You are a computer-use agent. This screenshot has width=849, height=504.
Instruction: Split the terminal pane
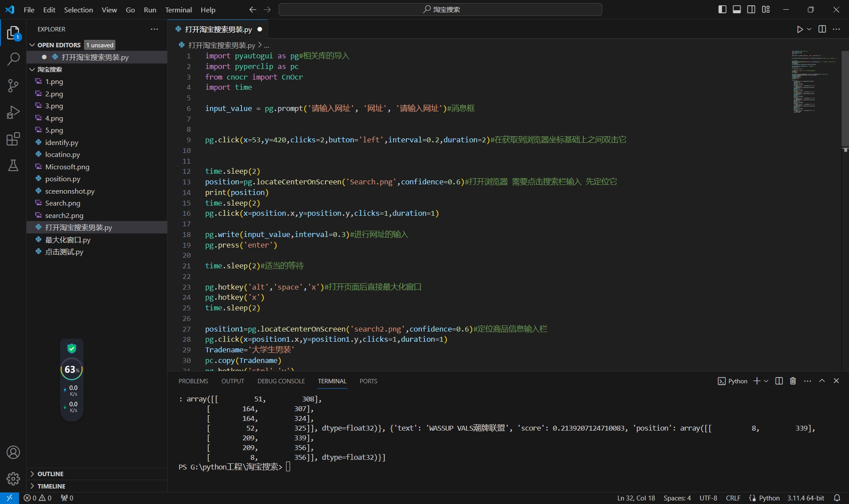[779, 381]
